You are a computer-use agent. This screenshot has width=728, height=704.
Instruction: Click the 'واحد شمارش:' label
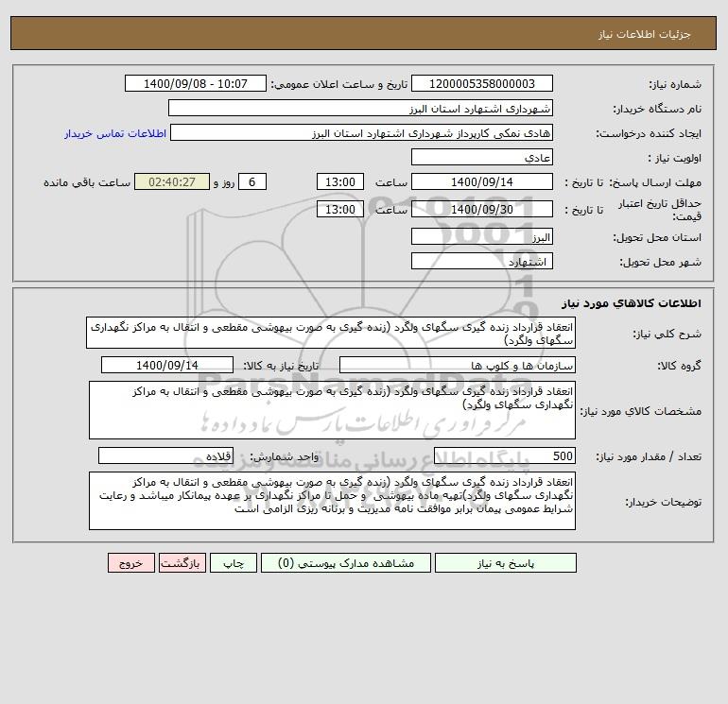point(285,456)
